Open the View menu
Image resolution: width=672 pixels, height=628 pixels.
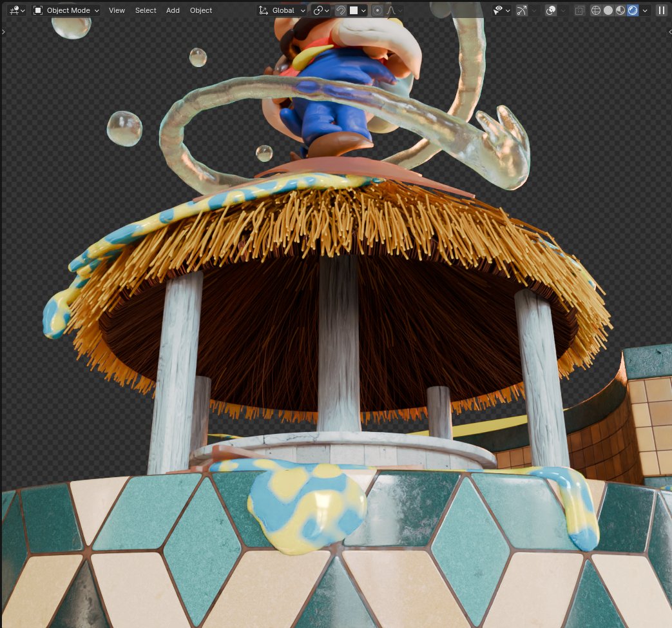point(117,10)
